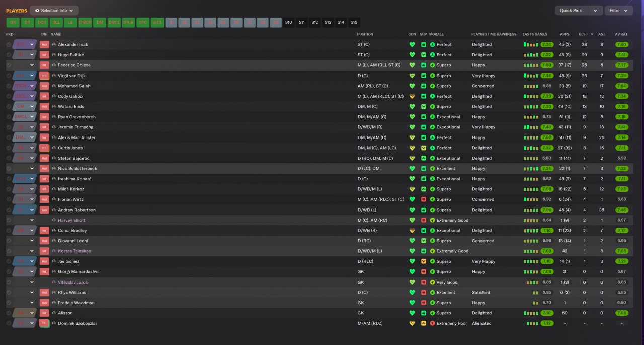
Task: Toggle the pick circle for Harvey Elliott
Action: point(9,220)
